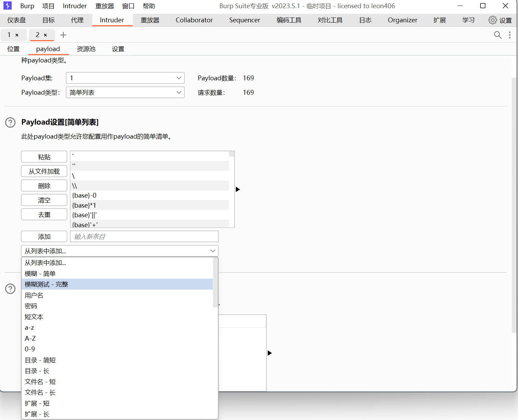Close Intruder tab 1 with its x

pos(17,35)
